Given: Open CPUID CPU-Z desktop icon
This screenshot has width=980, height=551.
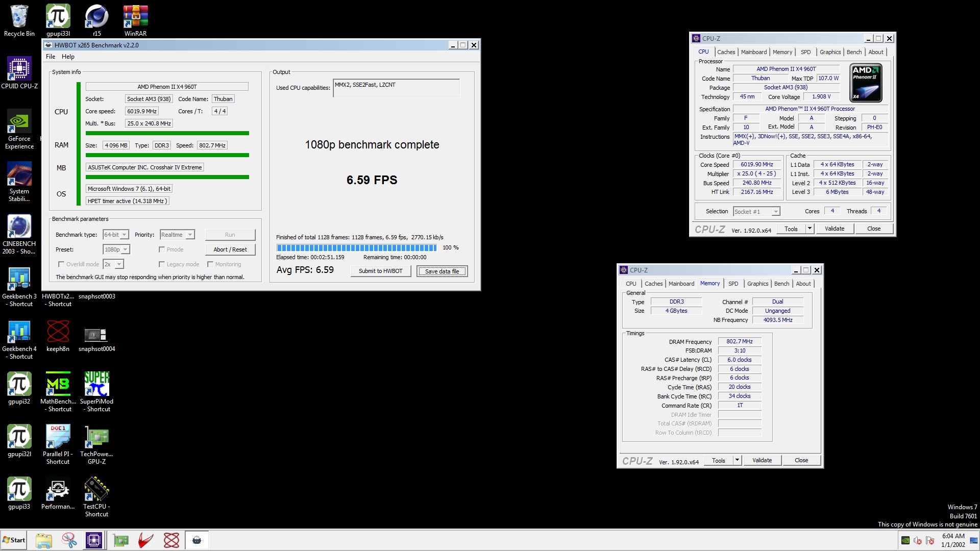Looking at the screenshot, I should (x=19, y=73).
